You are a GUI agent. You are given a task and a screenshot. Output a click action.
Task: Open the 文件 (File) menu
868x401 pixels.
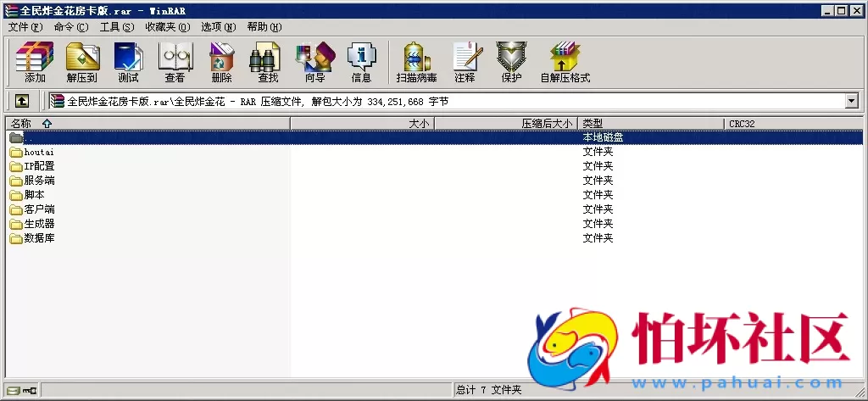(x=25, y=27)
